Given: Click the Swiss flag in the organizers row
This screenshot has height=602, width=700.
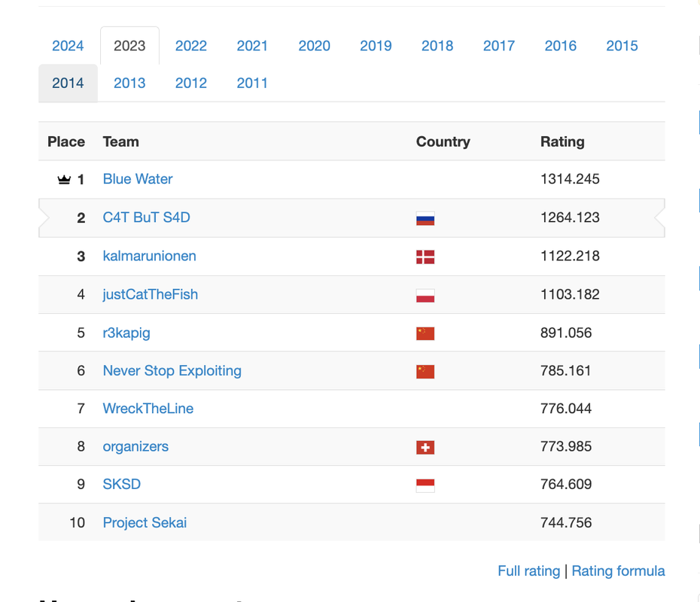Looking at the screenshot, I should pyautogui.click(x=425, y=447).
